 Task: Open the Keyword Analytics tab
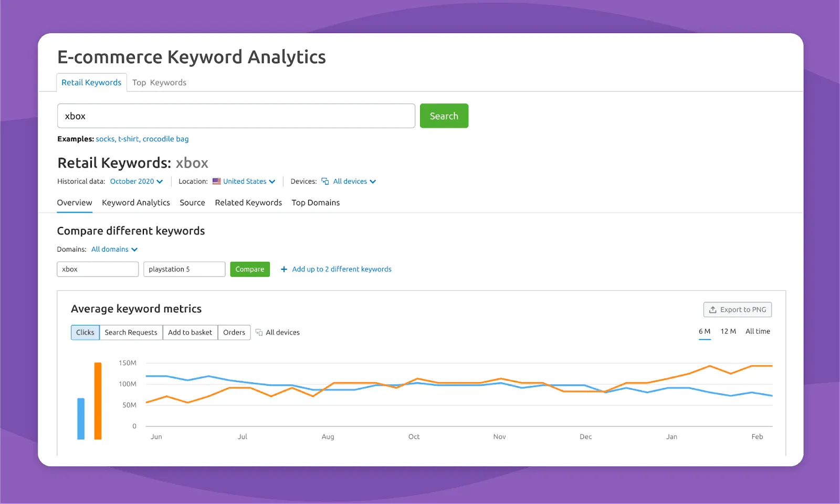[135, 203]
